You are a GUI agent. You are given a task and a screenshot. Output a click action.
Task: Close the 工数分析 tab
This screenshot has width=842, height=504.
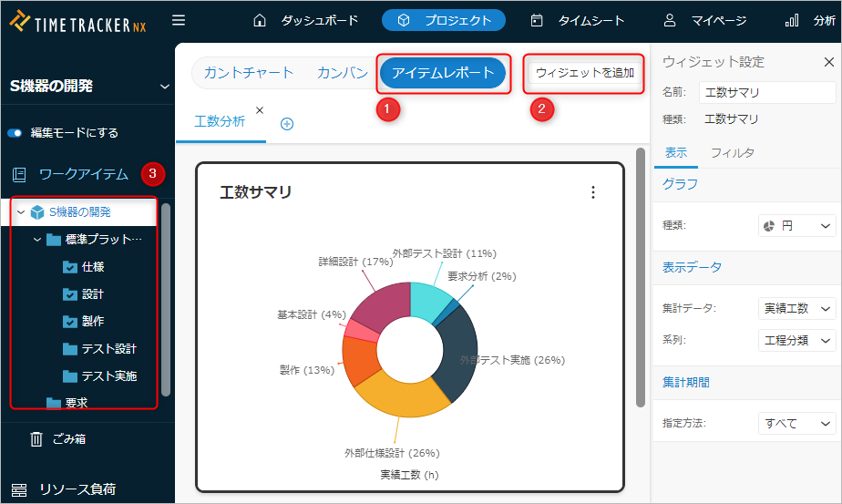260,110
